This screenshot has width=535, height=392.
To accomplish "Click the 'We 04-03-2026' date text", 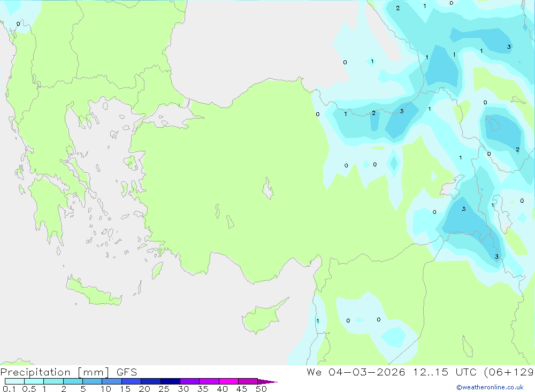I will click(x=356, y=372).
